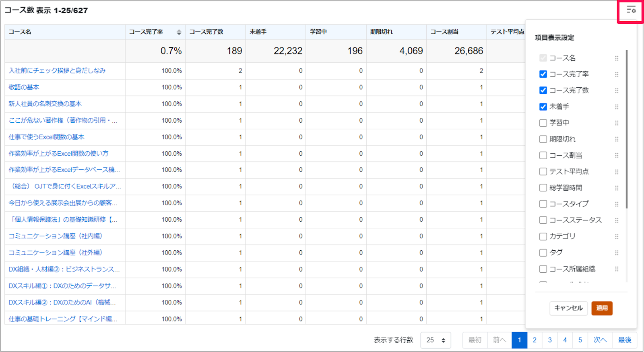Tick the コースタイプ checkbox
Viewport: 644px width, 352px height.
pos(543,204)
